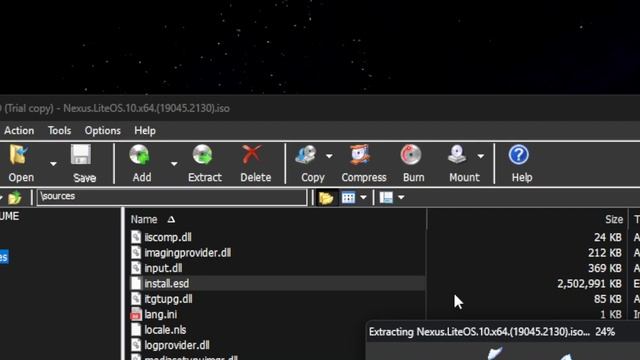
Task: Sort by the Size column header
Action: coord(614,220)
